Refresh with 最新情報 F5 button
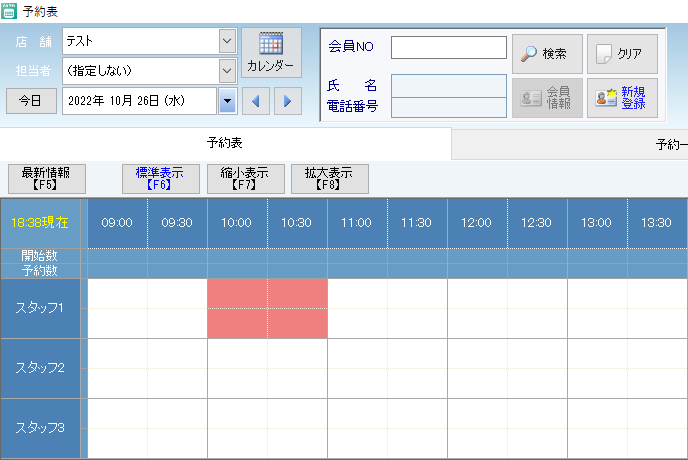The height and width of the screenshot is (460, 688). (46, 178)
